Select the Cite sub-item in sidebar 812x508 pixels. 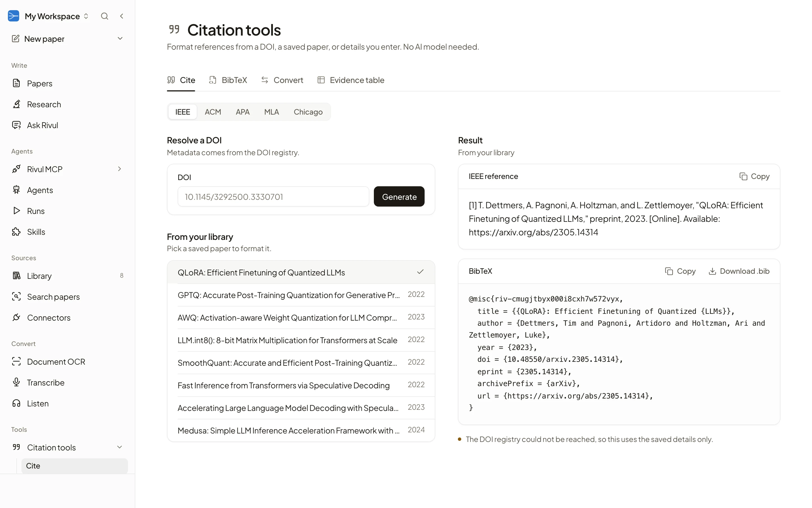point(74,466)
